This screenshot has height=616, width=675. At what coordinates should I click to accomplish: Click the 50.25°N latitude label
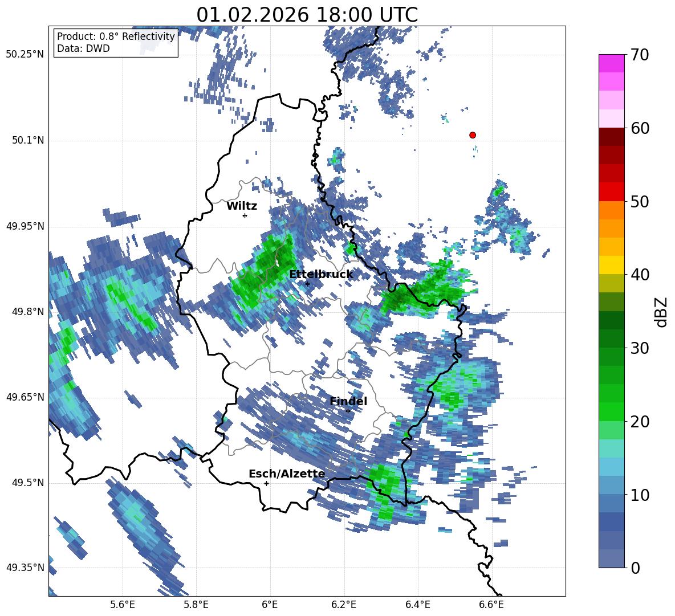25,55
